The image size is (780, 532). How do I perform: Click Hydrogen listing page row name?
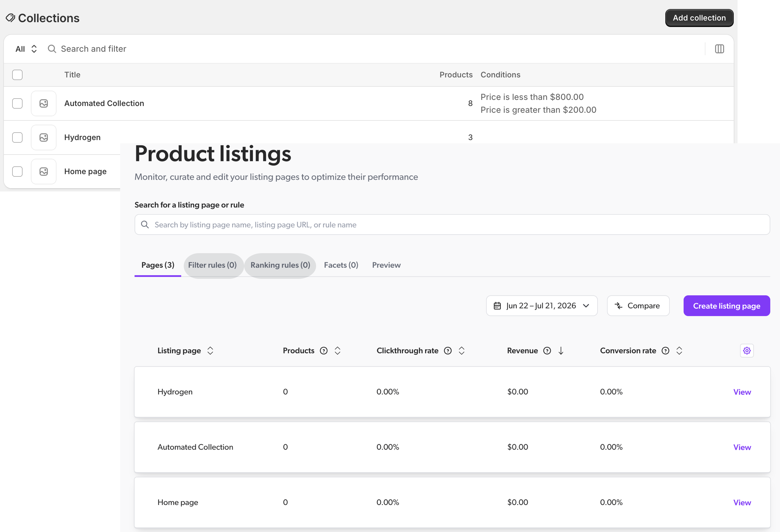click(x=175, y=392)
